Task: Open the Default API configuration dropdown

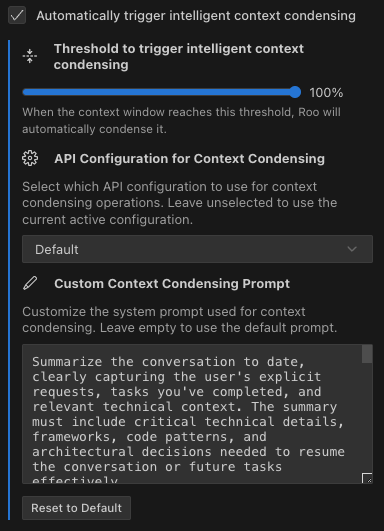Action: [x=197, y=249]
